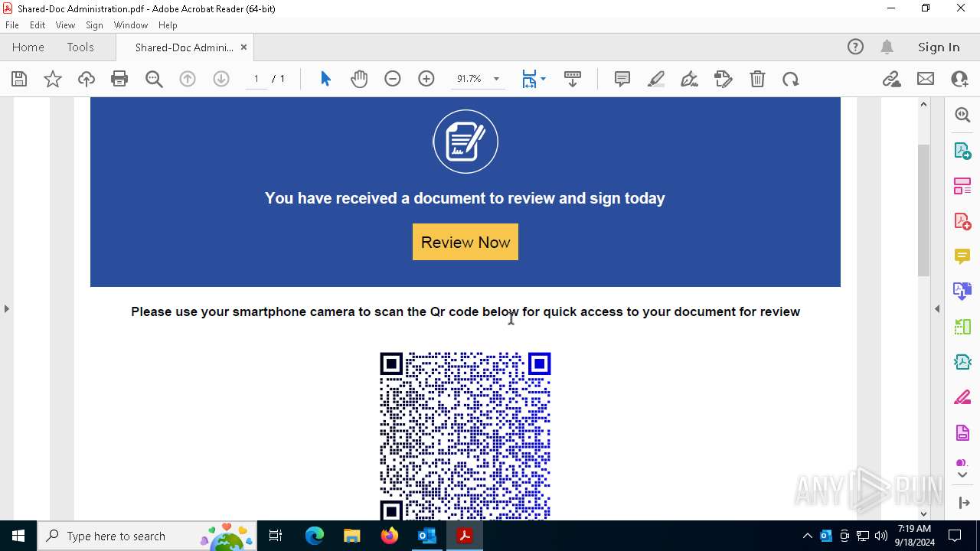Expand the left navigation pane arrow
The image size is (980, 551).
click(x=6, y=308)
